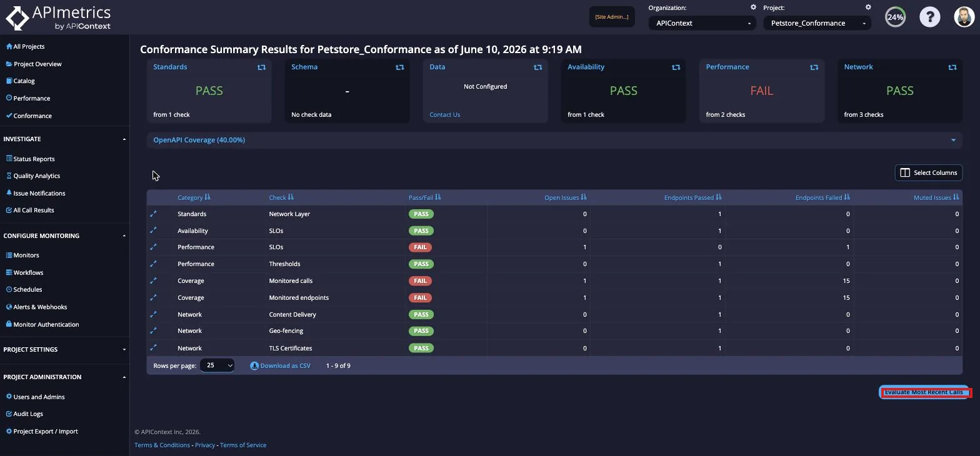Expand the Monitored calls row

pyautogui.click(x=153, y=280)
